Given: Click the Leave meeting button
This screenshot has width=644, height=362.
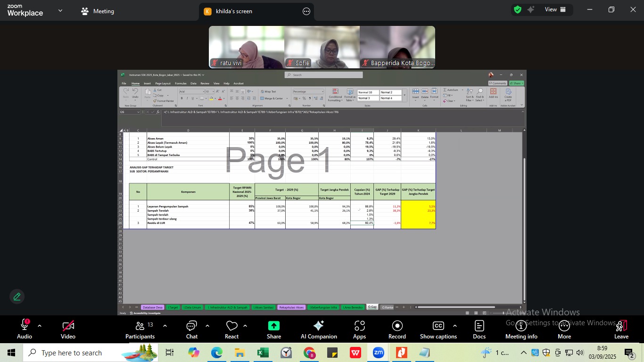Looking at the screenshot, I should coord(621,329).
